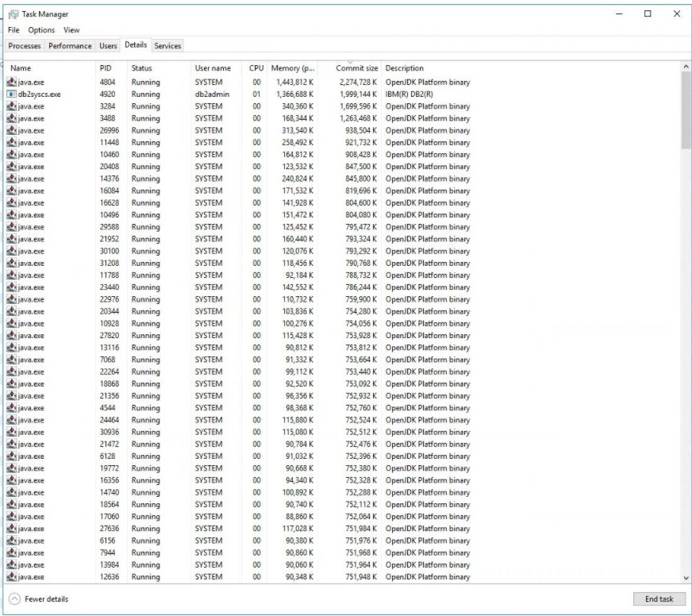Viewport: 692px width, 616px height.
Task: Sort by the Commit size column header
Action: click(356, 68)
